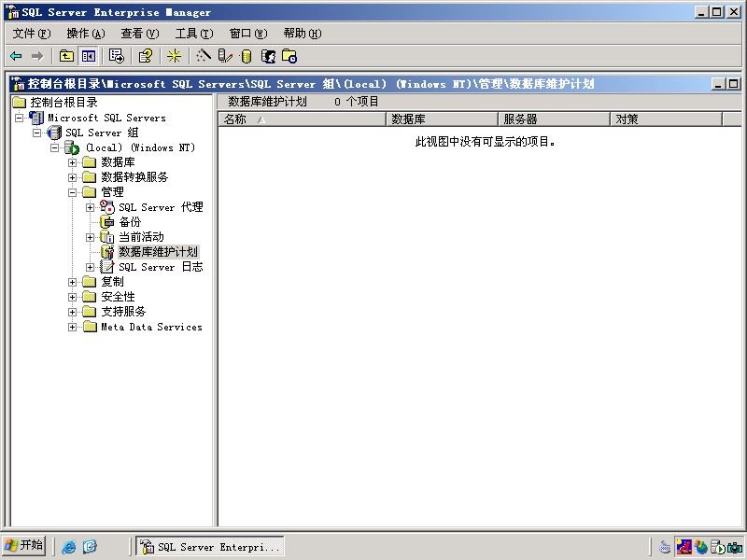Click the SQL Server 日志 notepad icon
Screen dimensions: 747x560
107,267
